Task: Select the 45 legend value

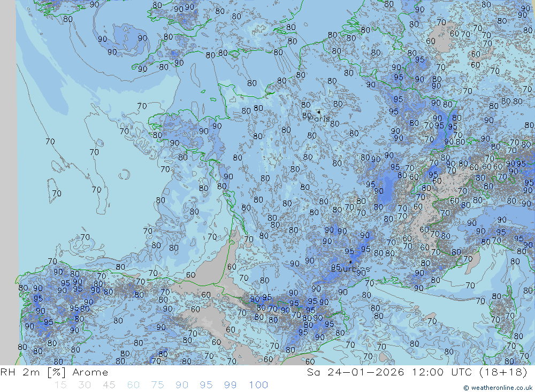Action: coord(109,385)
